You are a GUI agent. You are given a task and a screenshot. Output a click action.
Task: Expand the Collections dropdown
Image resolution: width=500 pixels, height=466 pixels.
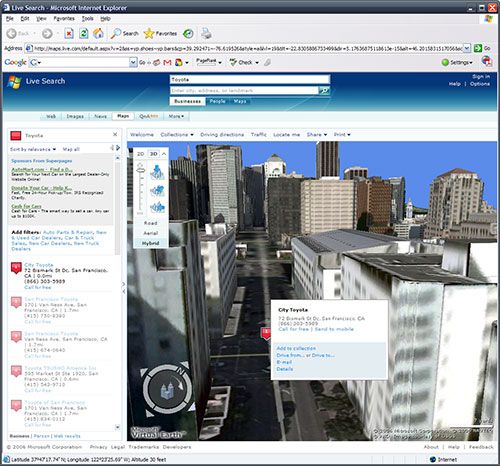[177, 135]
